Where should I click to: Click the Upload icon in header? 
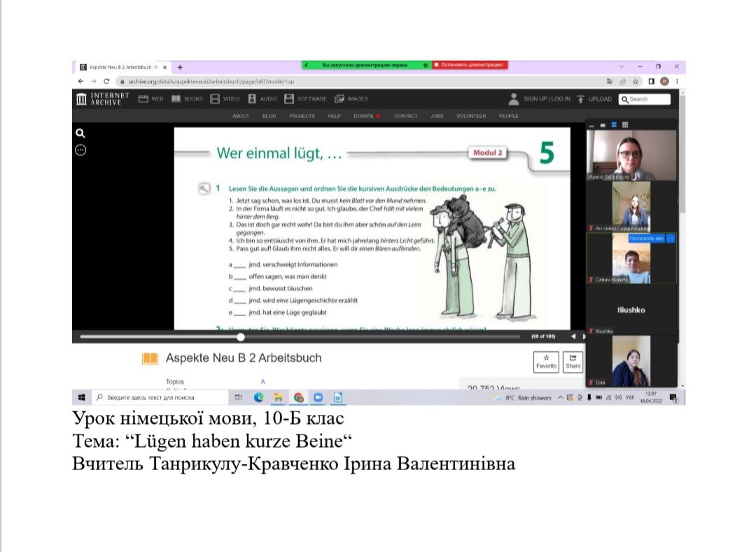pos(580,99)
